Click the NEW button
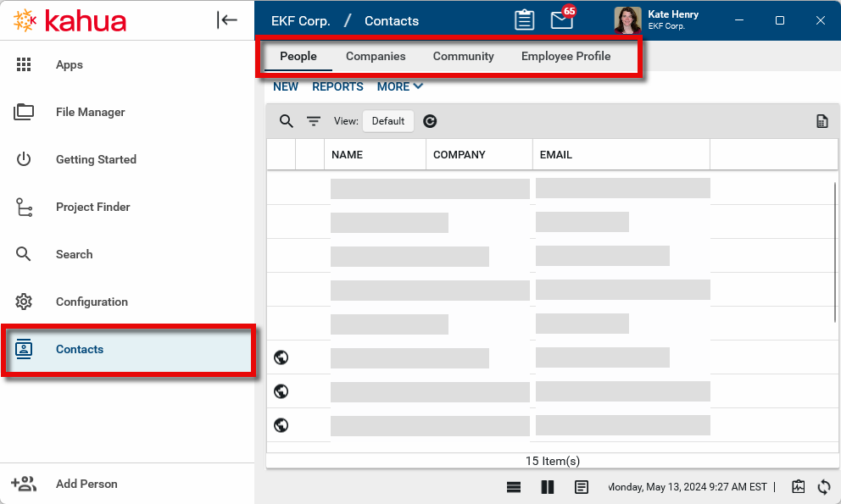Image resolution: width=841 pixels, height=504 pixels. click(x=286, y=86)
